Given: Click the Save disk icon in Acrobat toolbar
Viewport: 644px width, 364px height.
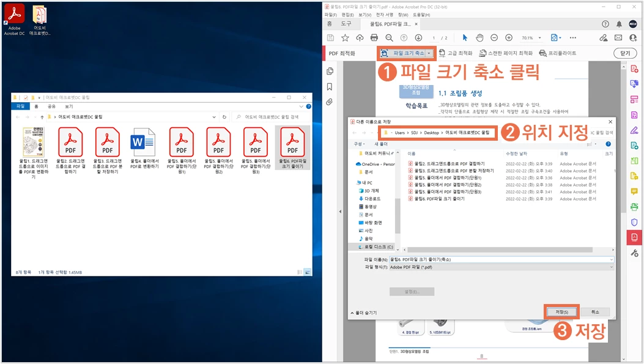Looking at the screenshot, I should (x=330, y=38).
